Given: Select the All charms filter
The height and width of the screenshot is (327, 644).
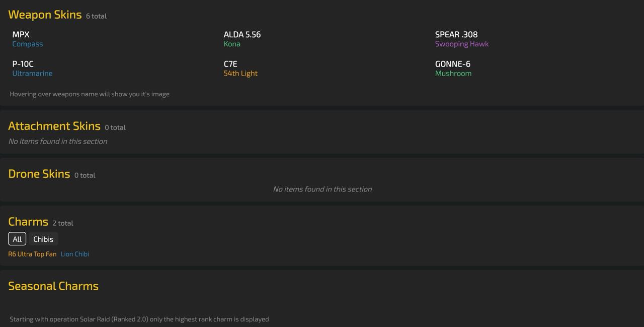Looking at the screenshot, I should pyautogui.click(x=17, y=239).
